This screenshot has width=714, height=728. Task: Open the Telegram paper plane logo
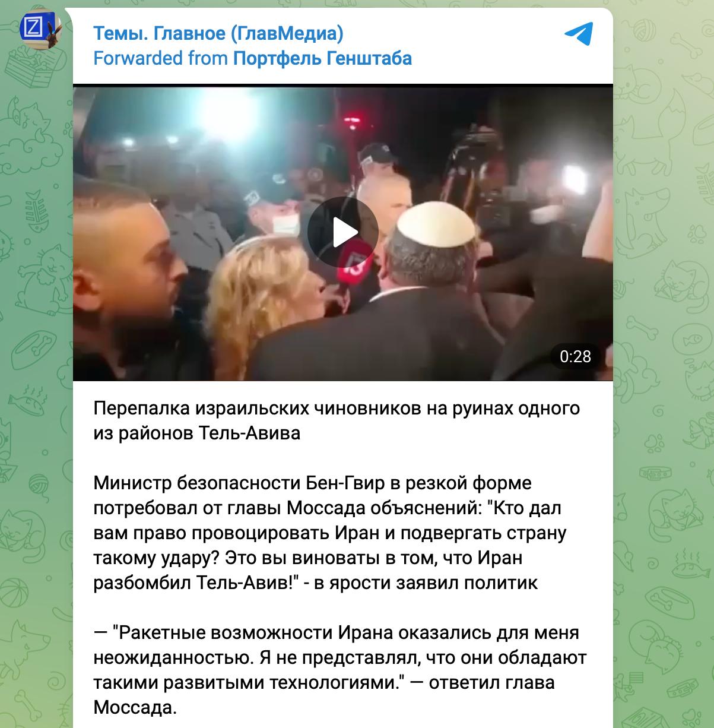pos(578,34)
